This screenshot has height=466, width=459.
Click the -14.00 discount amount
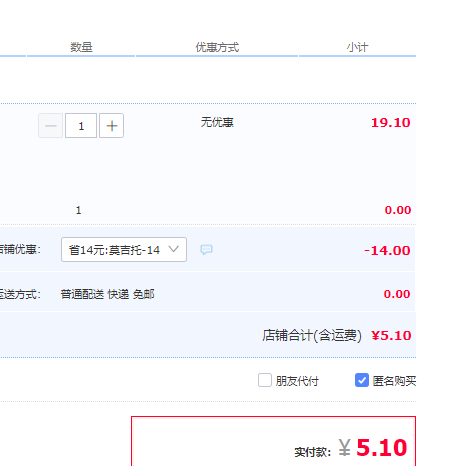coord(387,250)
